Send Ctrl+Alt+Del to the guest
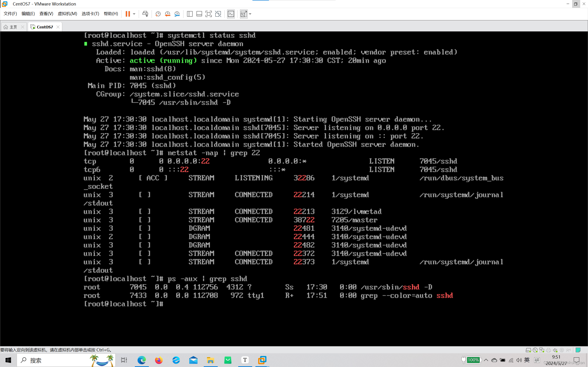 (145, 14)
